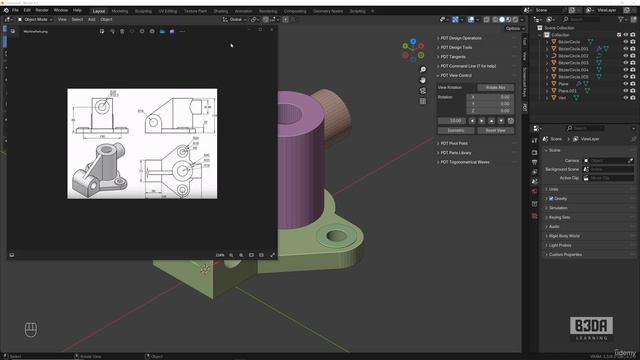
Task: Click Rotation X value field
Action: coord(490,97)
